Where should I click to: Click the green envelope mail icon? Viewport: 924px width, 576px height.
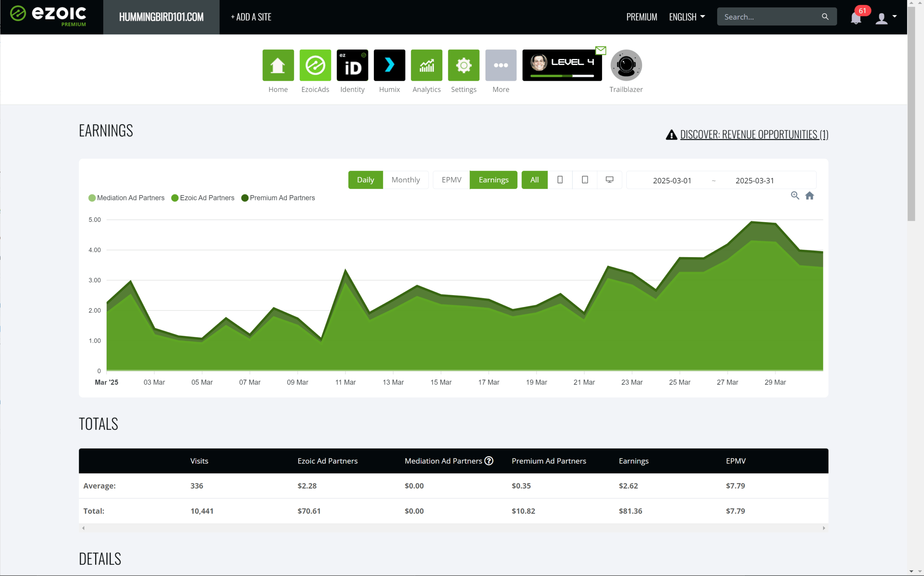pyautogui.click(x=601, y=50)
